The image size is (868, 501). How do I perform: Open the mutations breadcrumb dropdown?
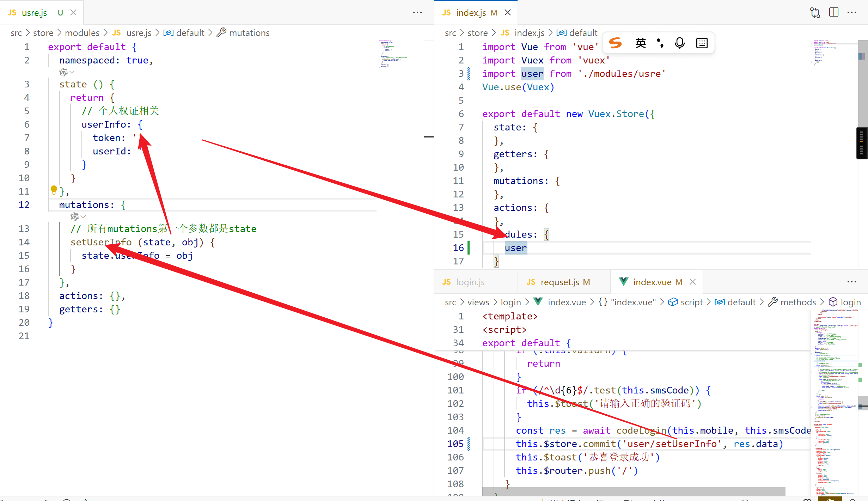(x=249, y=33)
